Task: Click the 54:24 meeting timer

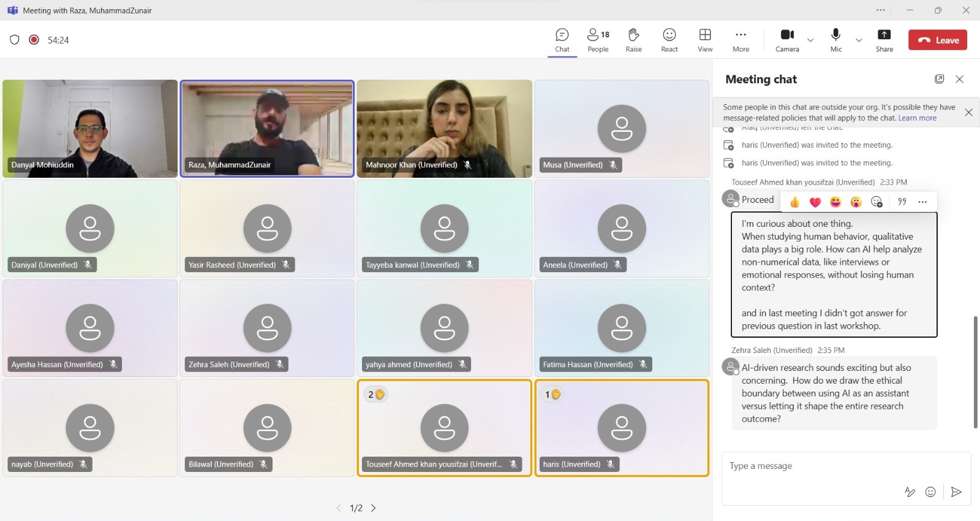Action: pos(58,40)
